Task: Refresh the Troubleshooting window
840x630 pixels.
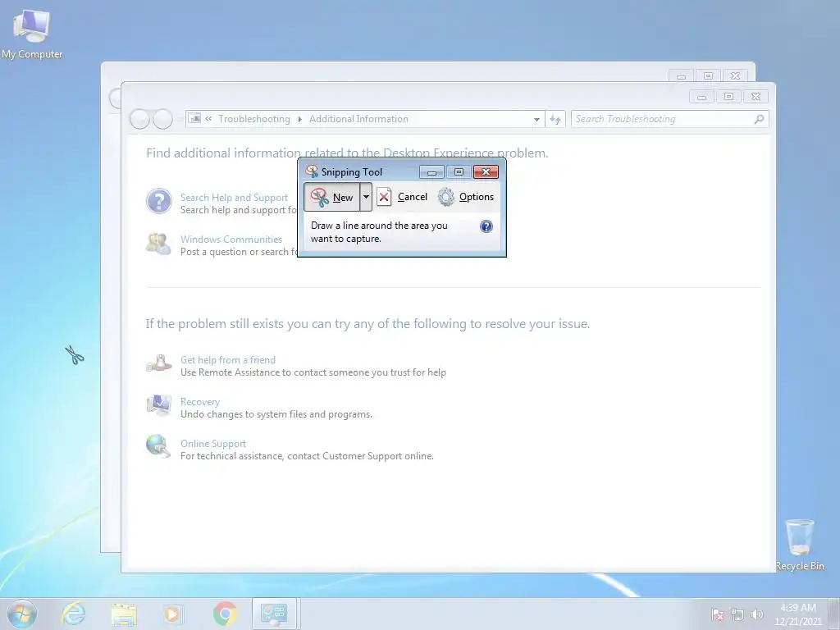Action: [x=555, y=120]
